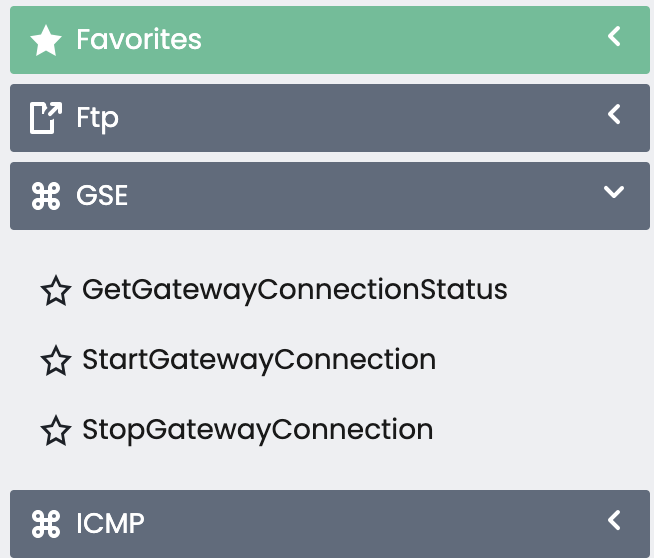Open the Favorites header
This screenshot has height=558, width=654.
tap(139, 40)
